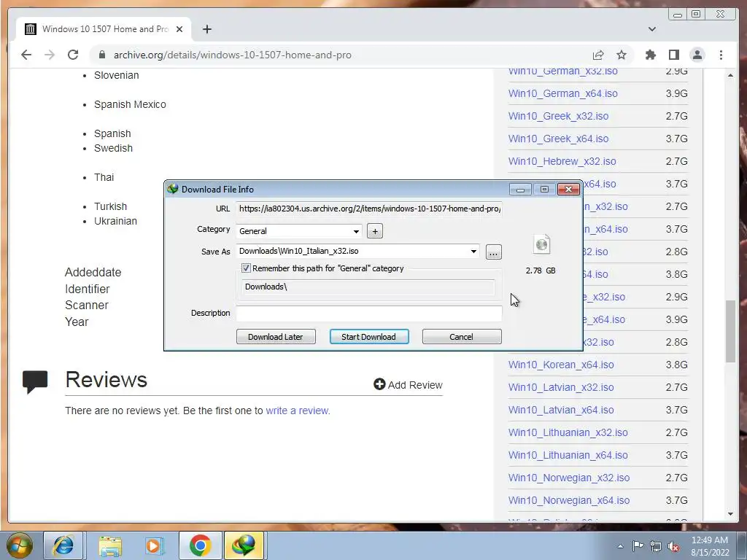Open the Win10_Korean_x64.iso link
747x560 pixels.
point(561,365)
